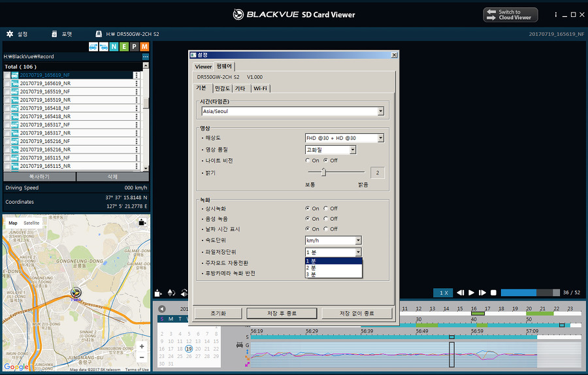Screen dimensions: 588x375
Task: Open options menu for 20170719_165519_NR
Action: pyautogui.click(x=137, y=100)
